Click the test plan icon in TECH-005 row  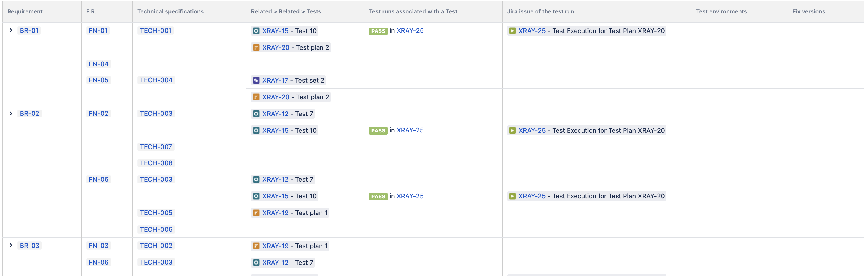(256, 213)
